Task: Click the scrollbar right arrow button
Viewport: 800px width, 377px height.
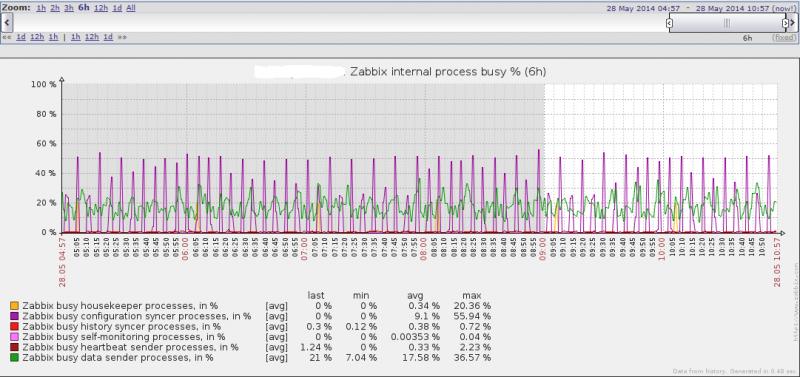Action: coord(793,23)
